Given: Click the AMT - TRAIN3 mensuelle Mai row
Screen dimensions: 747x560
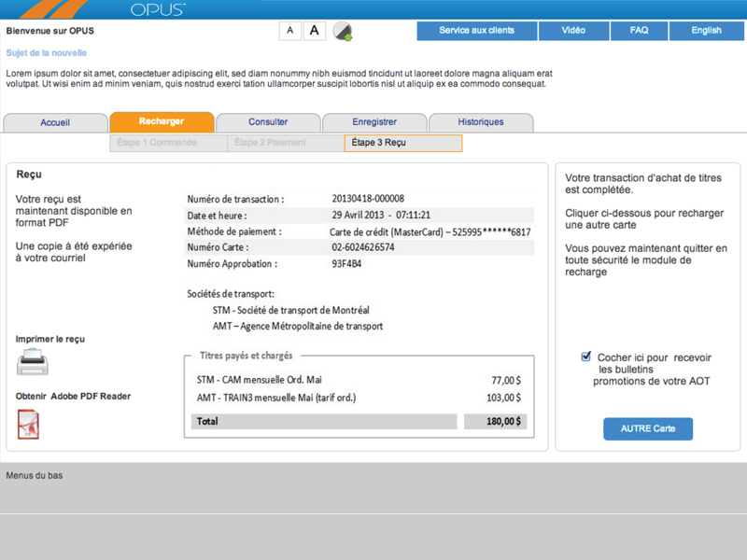Looking at the screenshot, I should pyautogui.click(x=359, y=398).
